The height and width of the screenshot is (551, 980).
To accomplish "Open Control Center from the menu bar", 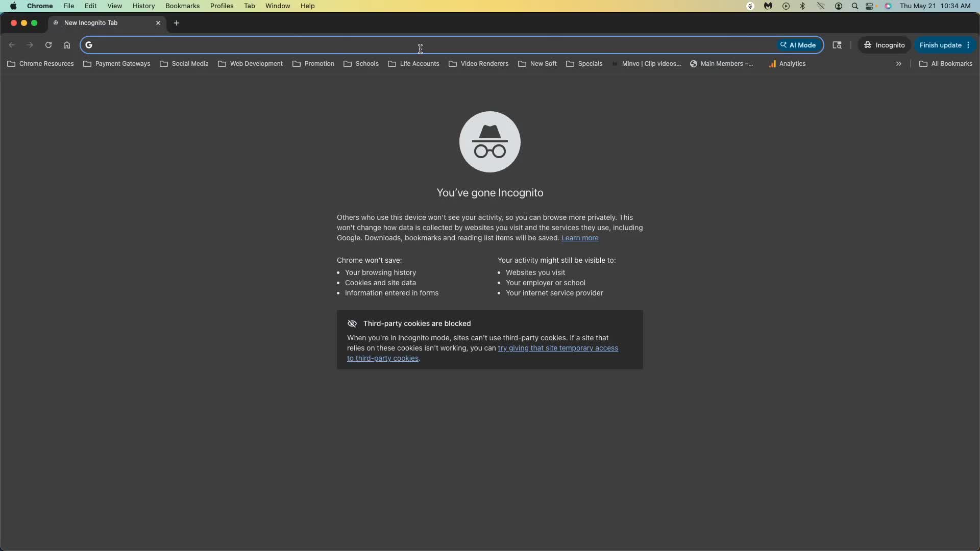I will click(870, 6).
